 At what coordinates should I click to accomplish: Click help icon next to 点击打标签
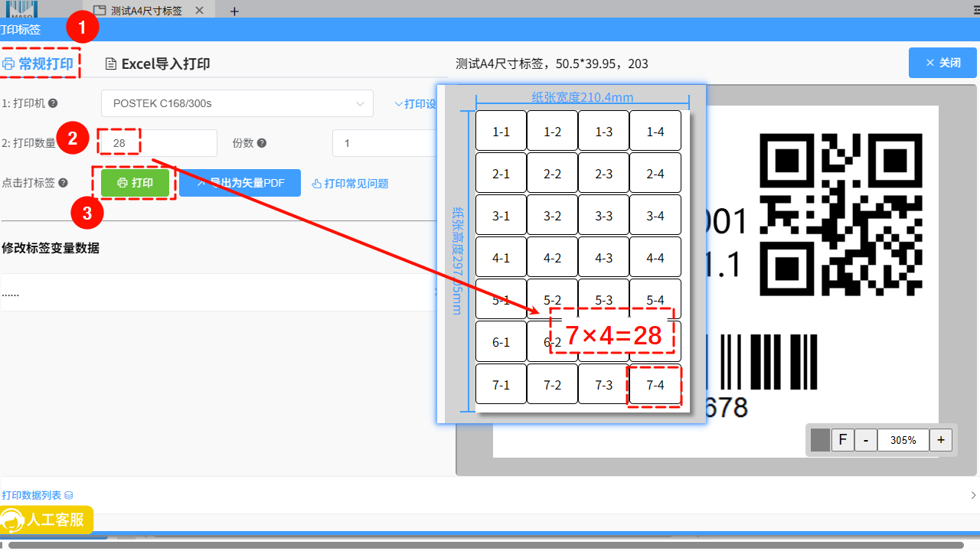[63, 183]
